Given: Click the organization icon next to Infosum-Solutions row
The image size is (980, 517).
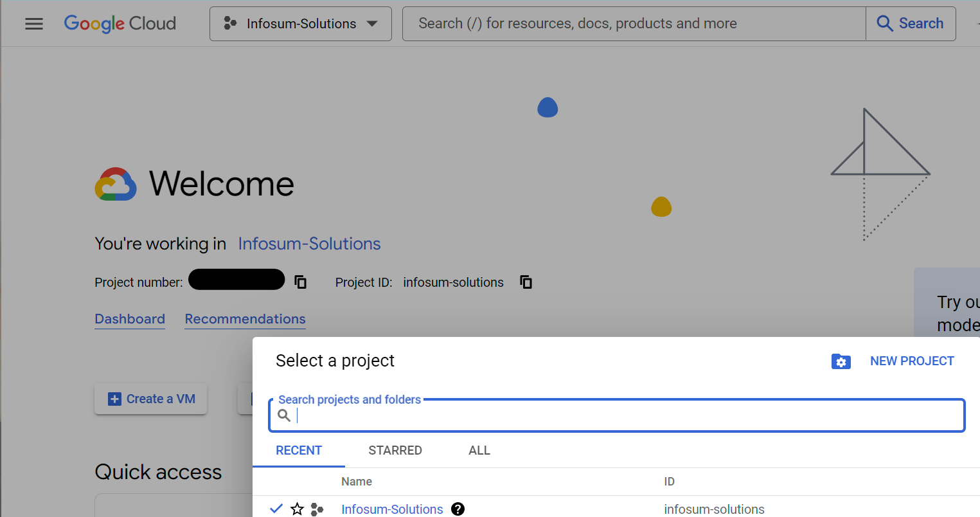Looking at the screenshot, I should click(317, 509).
